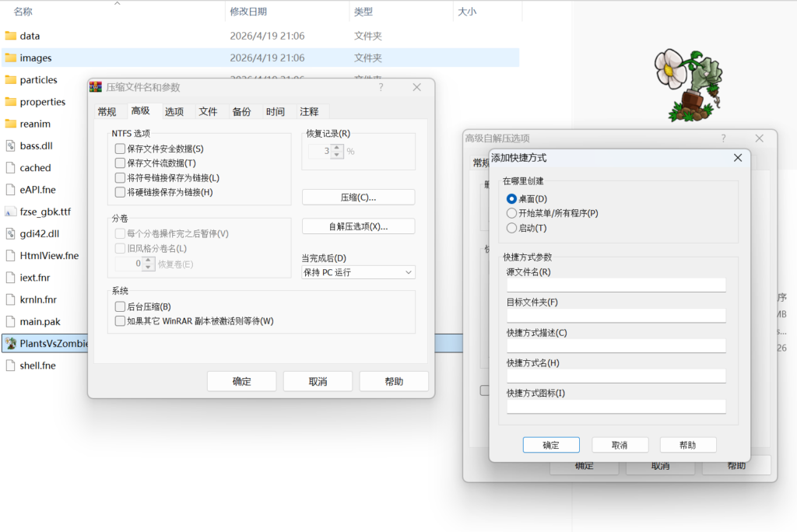Click the data folder icon

(x=11, y=36)
